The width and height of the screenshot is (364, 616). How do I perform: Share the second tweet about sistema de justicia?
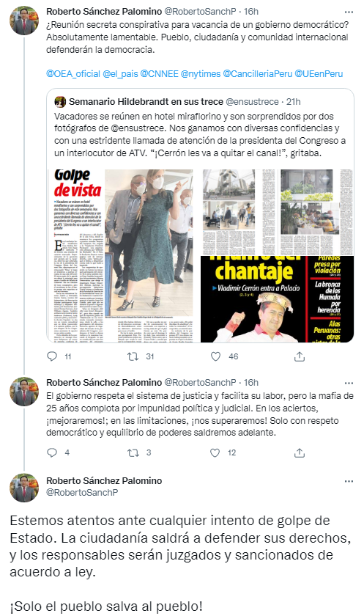click(x=300, y=452)
